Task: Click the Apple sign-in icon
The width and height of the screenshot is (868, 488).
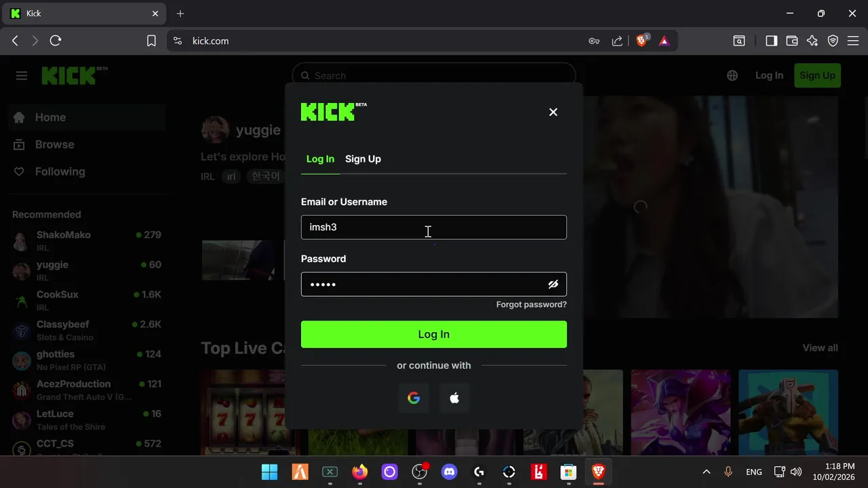Action: coord(454,398)
